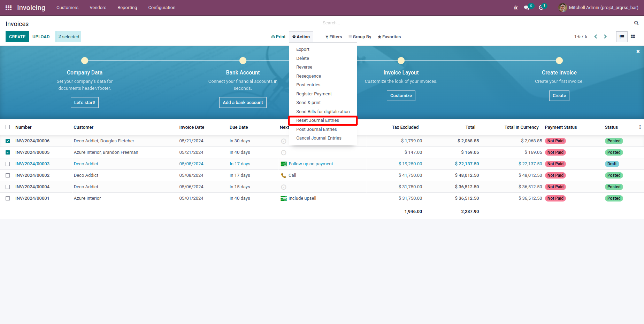Go to the next page arrow

click(x=605, y=37)
